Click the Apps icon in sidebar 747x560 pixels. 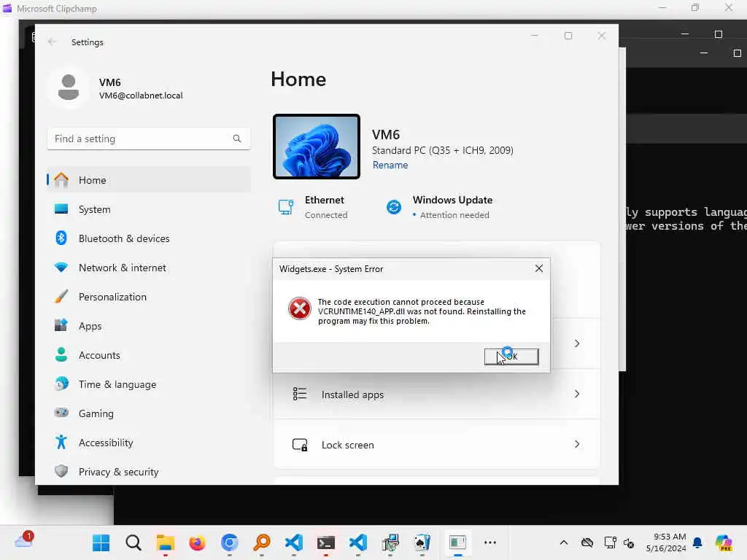click(x=61, y=325)
